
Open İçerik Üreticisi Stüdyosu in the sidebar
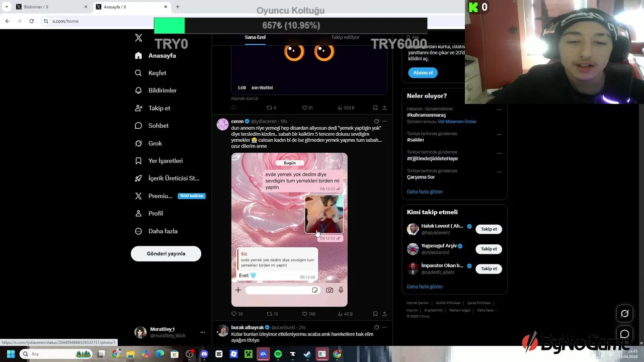click(x=167, y=178)
